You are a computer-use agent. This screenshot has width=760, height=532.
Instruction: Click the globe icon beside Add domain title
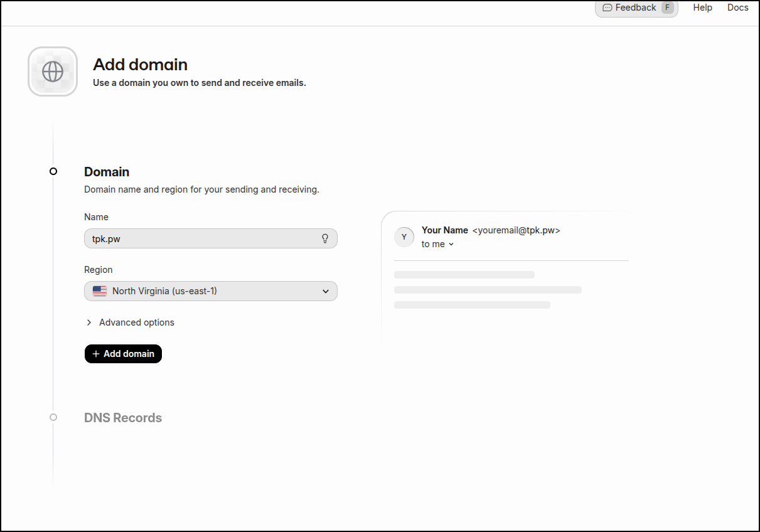click(x=53, y=72)
